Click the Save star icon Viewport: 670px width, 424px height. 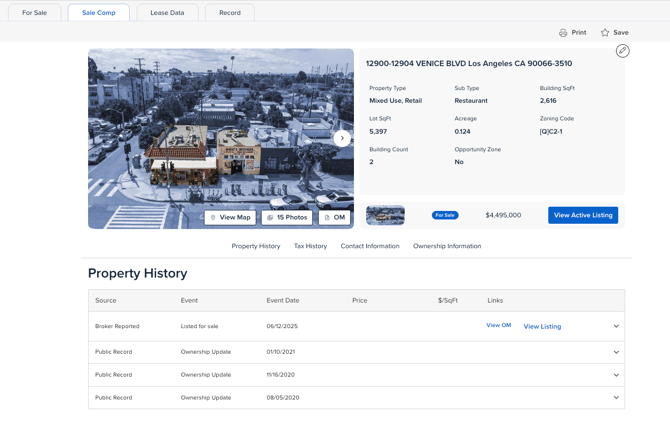[x=605, y=33]
